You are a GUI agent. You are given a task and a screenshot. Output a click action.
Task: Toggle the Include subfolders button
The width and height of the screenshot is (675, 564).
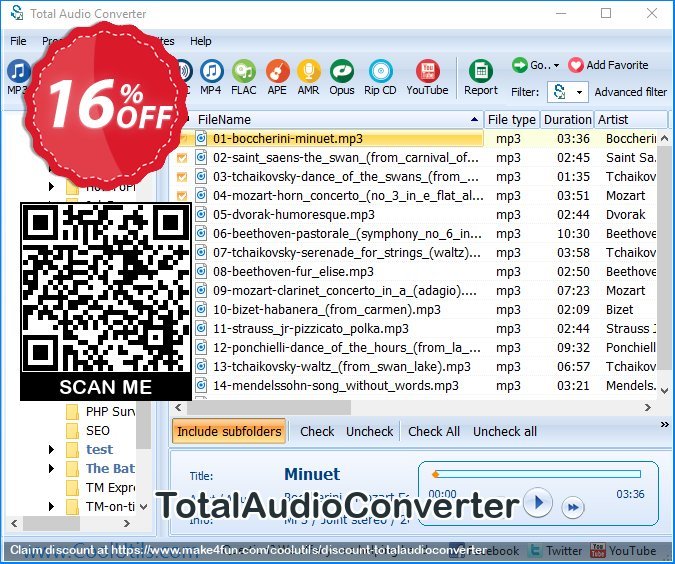click(229, 431)
